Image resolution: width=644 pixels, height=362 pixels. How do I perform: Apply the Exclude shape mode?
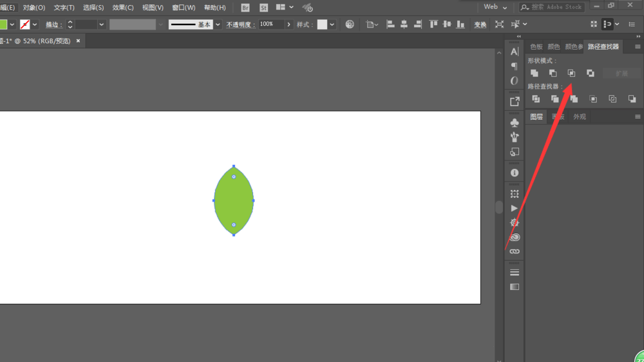pyautogui.click(x=590, y=73)
